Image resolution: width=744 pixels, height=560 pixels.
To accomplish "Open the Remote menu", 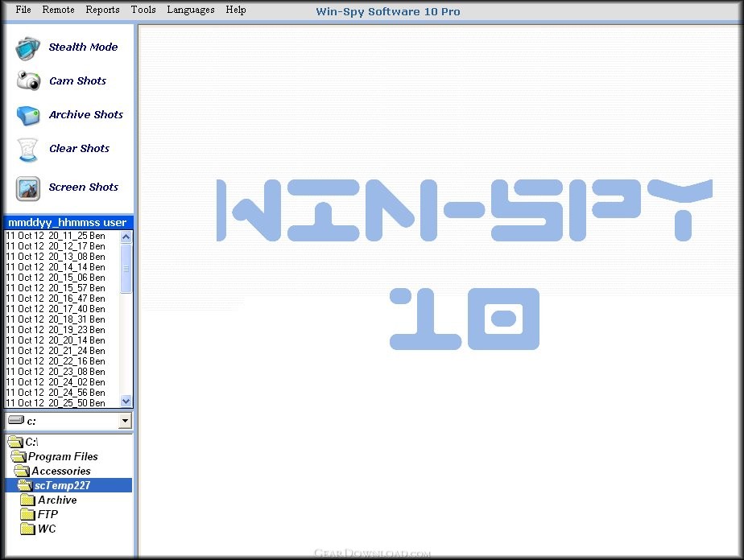I will coord(58,10).
